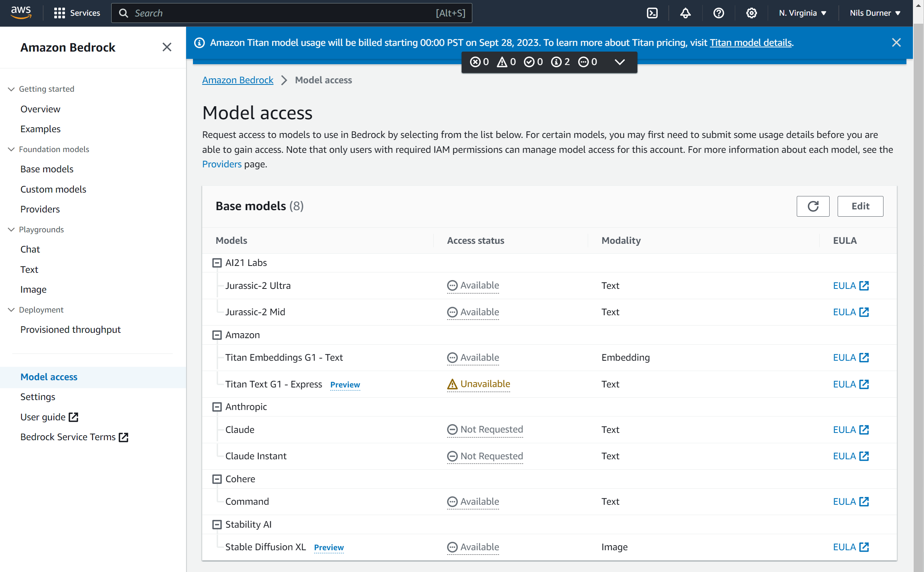Close the Amazon Bedrock sidebar

coord(167,47)
